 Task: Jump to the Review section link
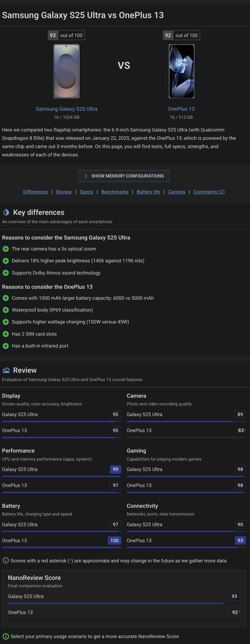64,192
